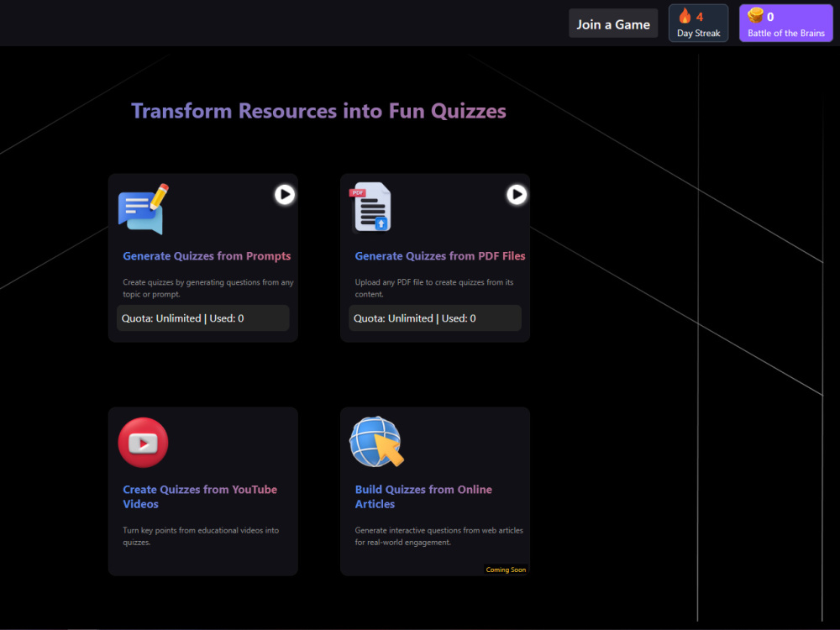Click the gold coins icon
This screenshot has height=630, width=840.
click(755, 15)
